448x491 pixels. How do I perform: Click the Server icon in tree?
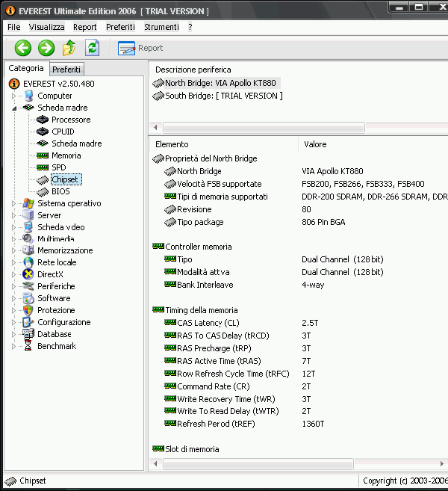(x=28, y=215)
